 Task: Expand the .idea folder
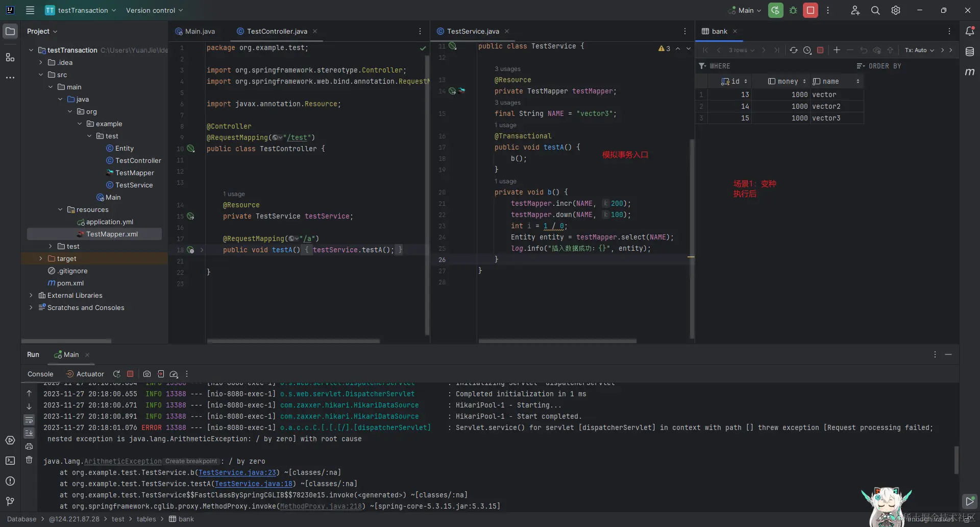[41, 62]
